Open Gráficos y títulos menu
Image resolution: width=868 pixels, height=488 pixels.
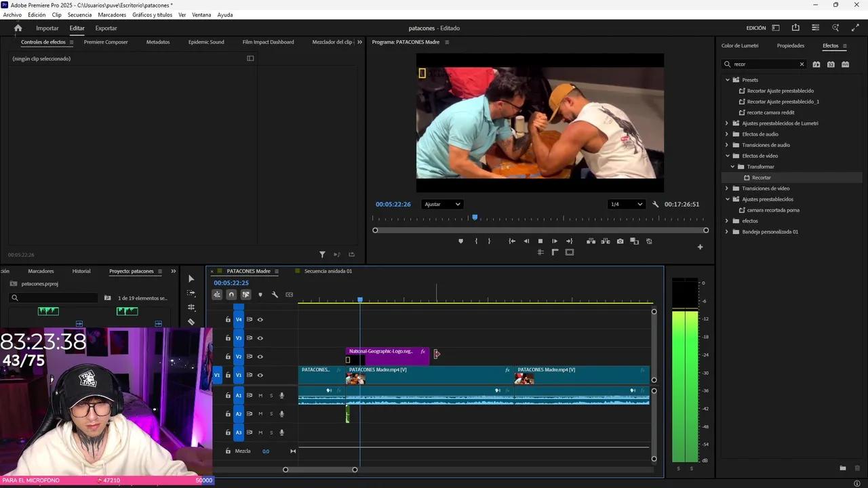153,15
